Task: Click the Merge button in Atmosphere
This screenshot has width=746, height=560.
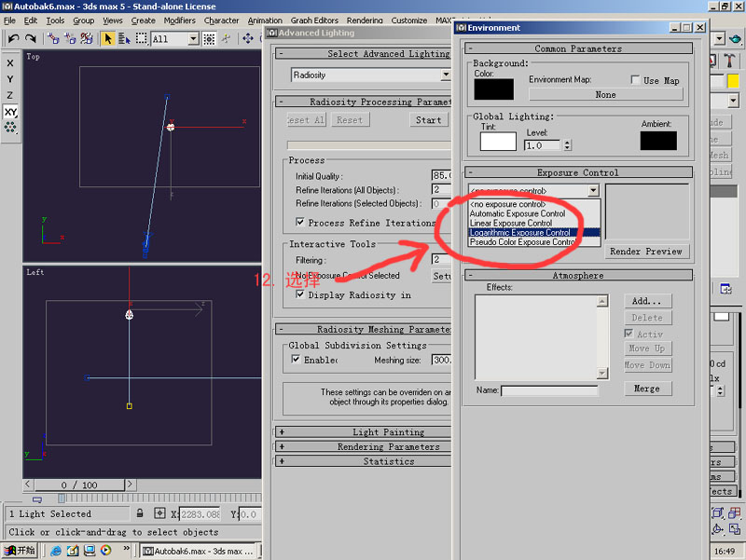Action: [647, 389]
